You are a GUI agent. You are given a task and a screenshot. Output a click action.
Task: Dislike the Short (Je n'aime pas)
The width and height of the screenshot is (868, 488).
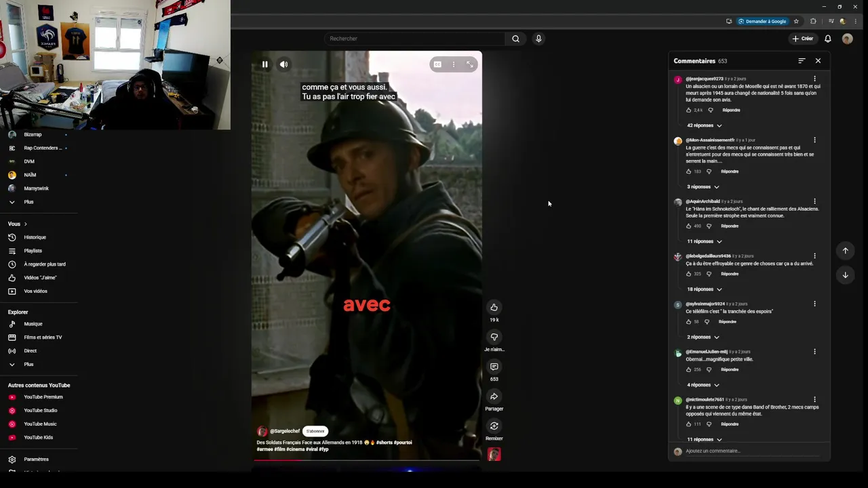(x=494, y=337)
